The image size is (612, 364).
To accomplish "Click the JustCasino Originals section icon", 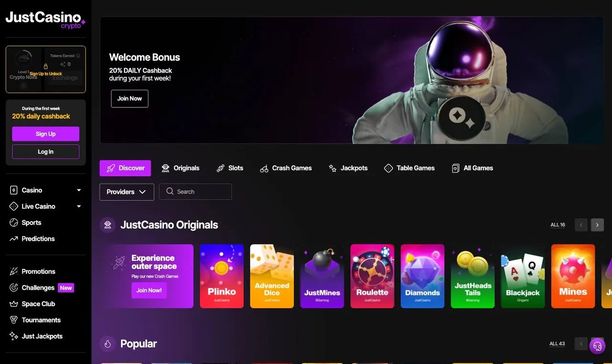I will pyautogui.click(x=108, y=225).
